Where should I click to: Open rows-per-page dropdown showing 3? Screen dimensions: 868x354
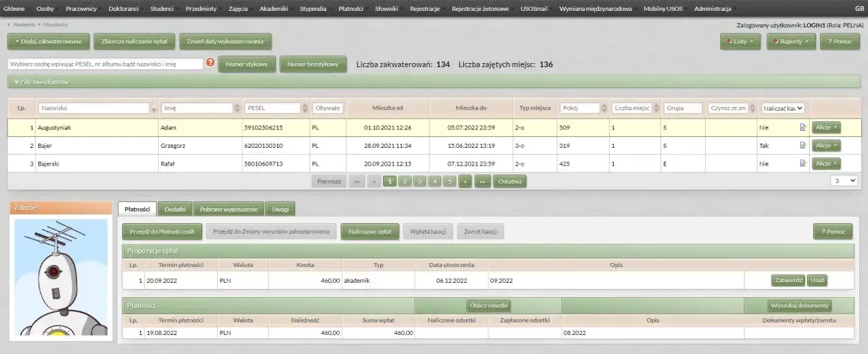click(x=844, y=181)
